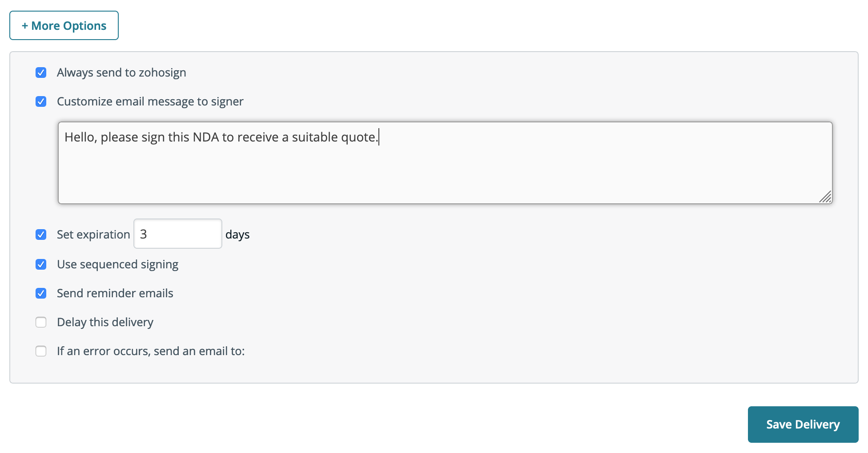Image resolution: width=868 pixels, height=453 pixels.
Task: Click the "days" text after the expiration field
Action: pyautogui.click(x=237, y=235)
